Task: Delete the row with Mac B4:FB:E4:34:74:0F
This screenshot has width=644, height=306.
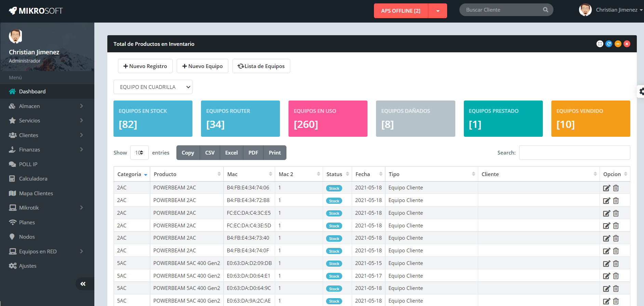Action: 616,251
